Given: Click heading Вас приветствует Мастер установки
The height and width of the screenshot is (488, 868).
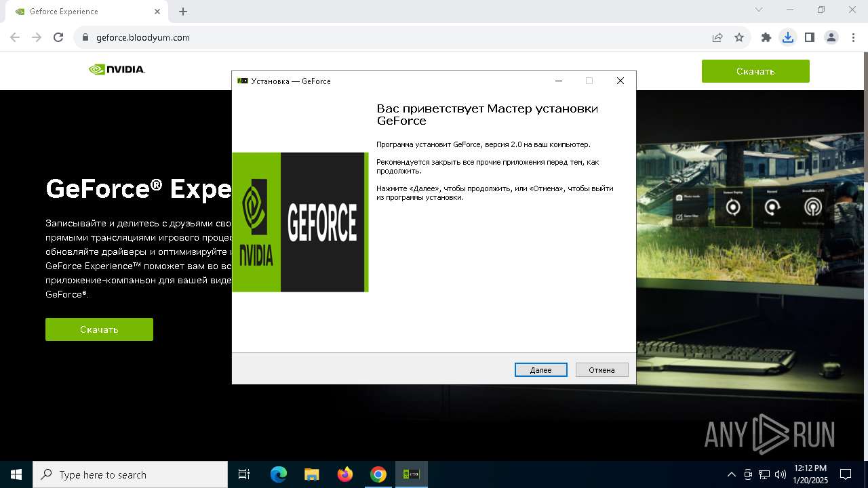Looking at the screenshot, I should tap(488, 115).
